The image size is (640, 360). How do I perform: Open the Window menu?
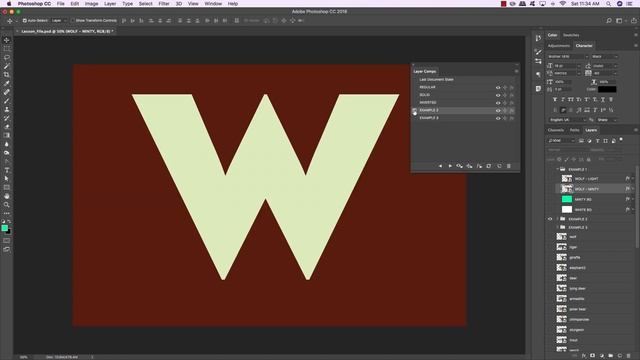[x=213, y=4]
